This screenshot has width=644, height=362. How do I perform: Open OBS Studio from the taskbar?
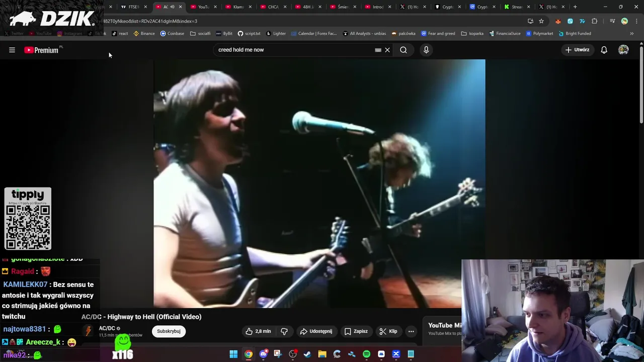(293, 354)
